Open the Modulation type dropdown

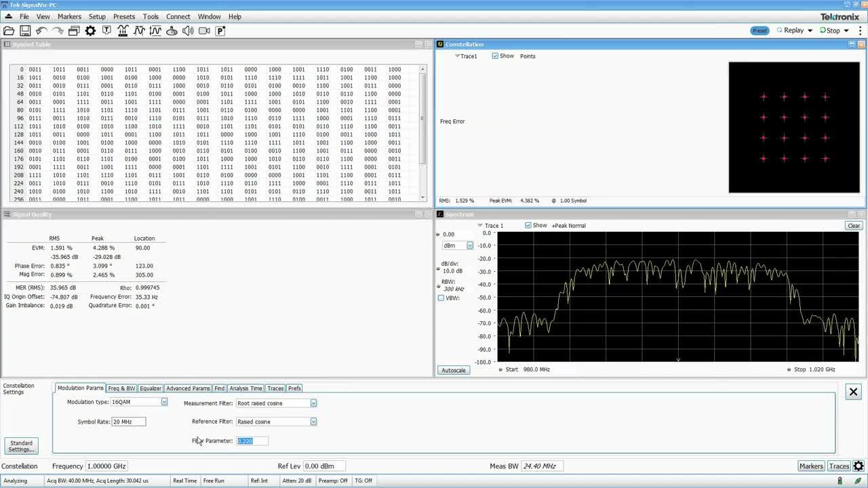click(x=163, y=403)
